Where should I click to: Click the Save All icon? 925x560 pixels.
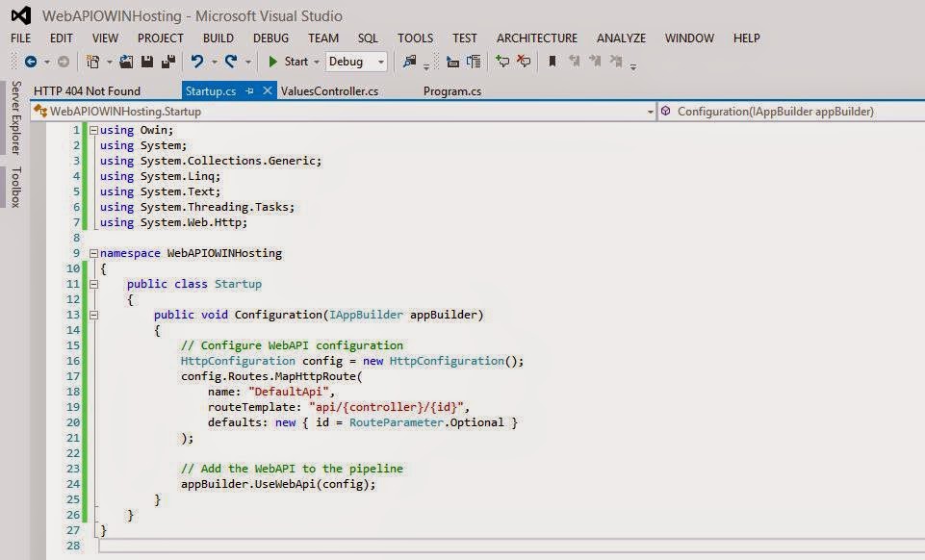pos(168,62)
